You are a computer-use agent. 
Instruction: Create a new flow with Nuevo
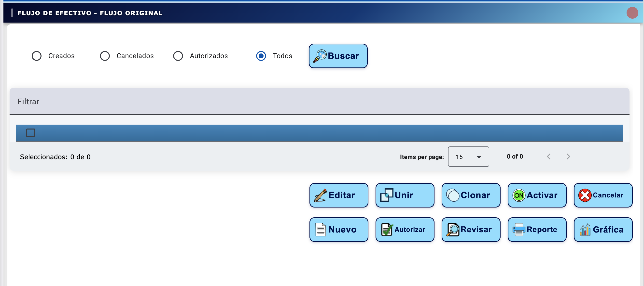point(338,229)
